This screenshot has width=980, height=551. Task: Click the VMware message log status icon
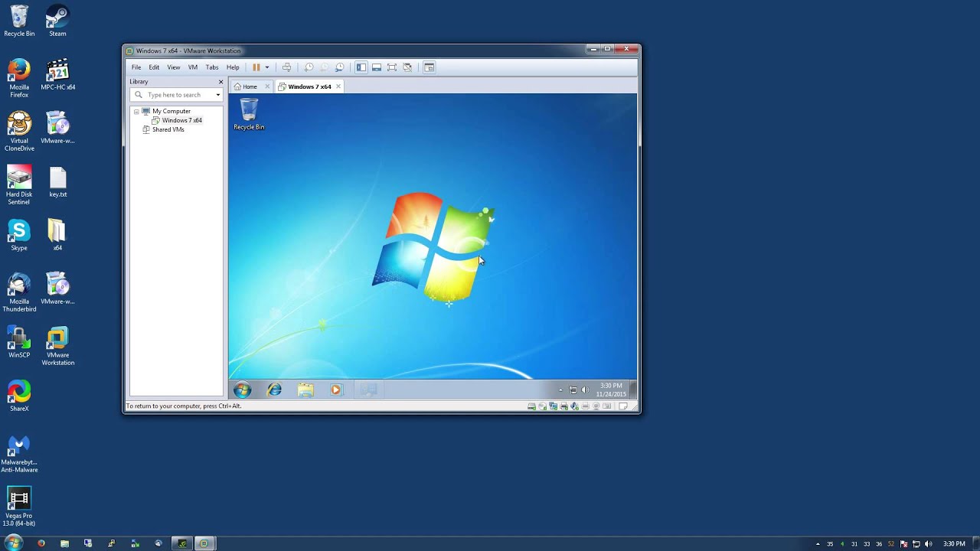623,406
